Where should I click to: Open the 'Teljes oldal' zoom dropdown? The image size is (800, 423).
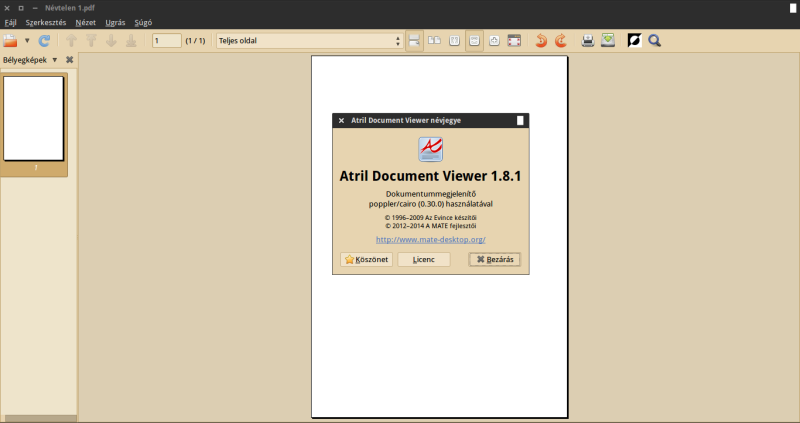click(x=310, y=41)
